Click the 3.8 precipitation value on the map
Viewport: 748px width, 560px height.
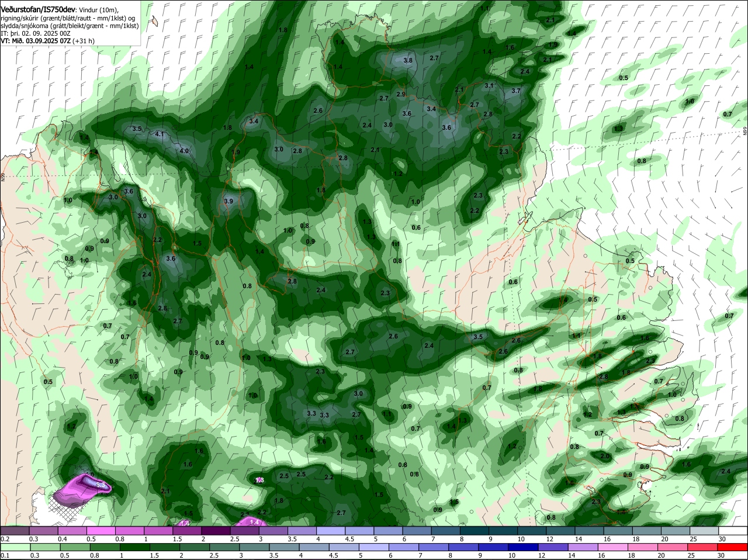(x=408, y=60)
